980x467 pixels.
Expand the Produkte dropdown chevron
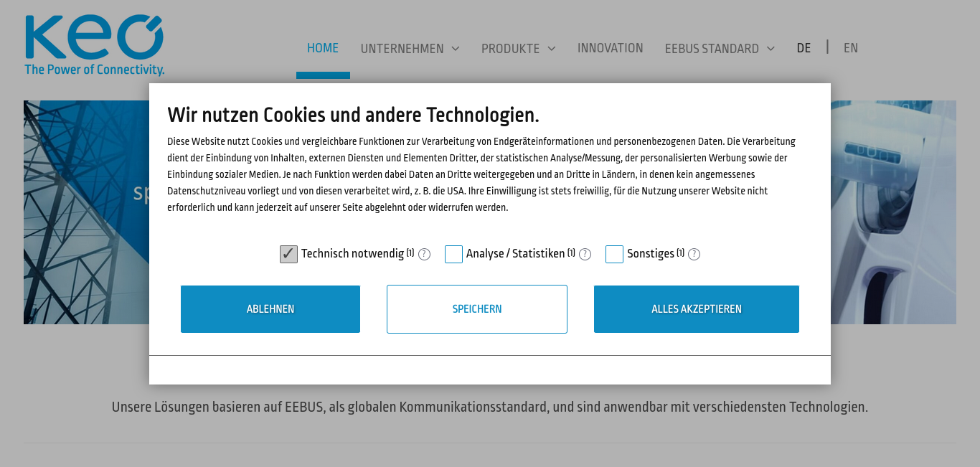pyautogui.click(x=552, y=49)
